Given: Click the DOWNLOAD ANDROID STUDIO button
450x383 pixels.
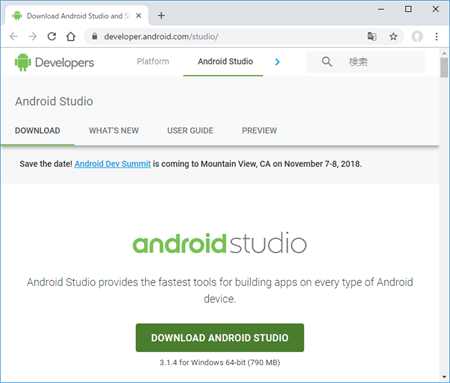Looking at the screenshot, I should click(220, 338).
